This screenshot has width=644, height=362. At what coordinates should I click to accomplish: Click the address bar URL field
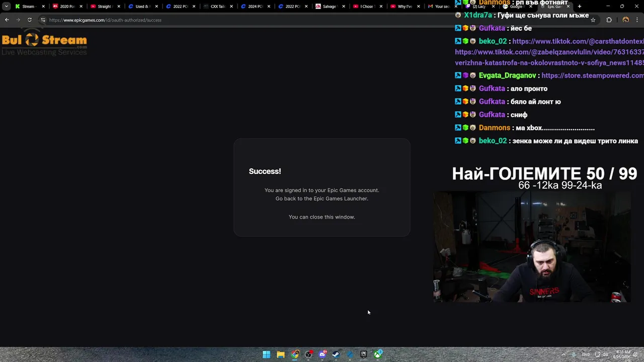click(317, 20)
